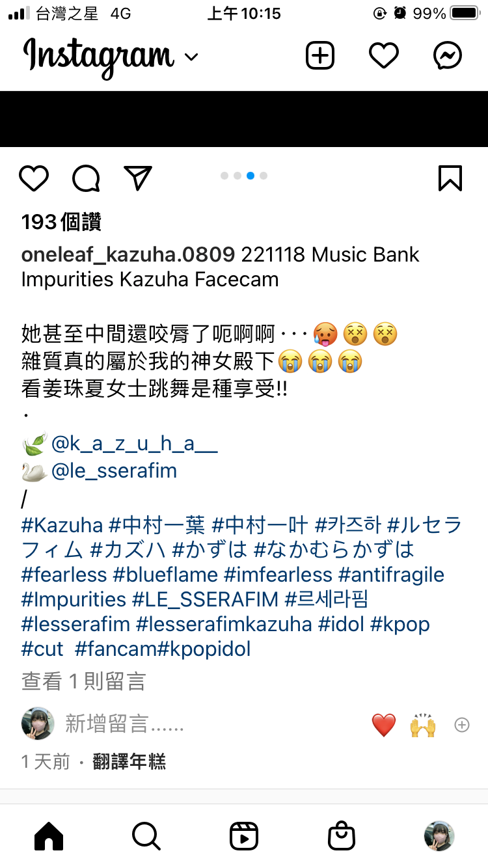Go to the Home tab
Viewport: 488px width, 868px height.
click(x=49, y=836)
